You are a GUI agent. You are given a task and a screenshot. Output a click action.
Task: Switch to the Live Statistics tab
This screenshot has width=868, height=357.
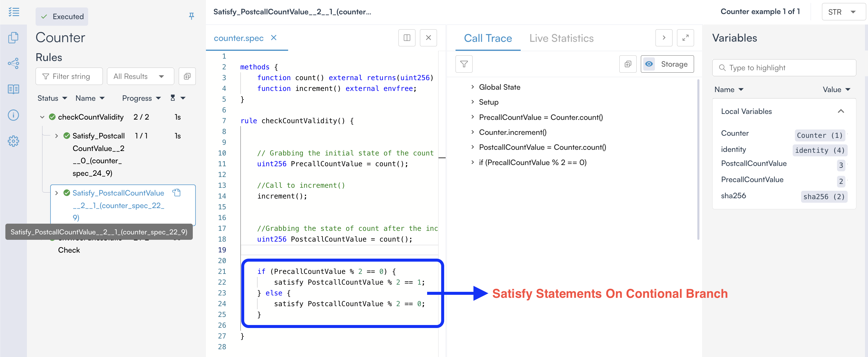click(561, 38)
